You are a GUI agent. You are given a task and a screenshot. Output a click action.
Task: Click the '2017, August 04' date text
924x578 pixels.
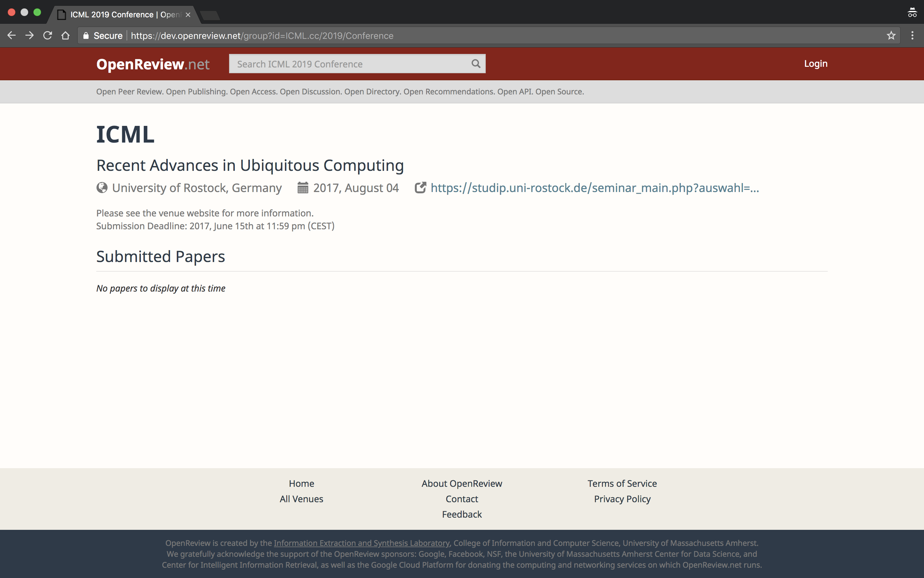point(356,188)
